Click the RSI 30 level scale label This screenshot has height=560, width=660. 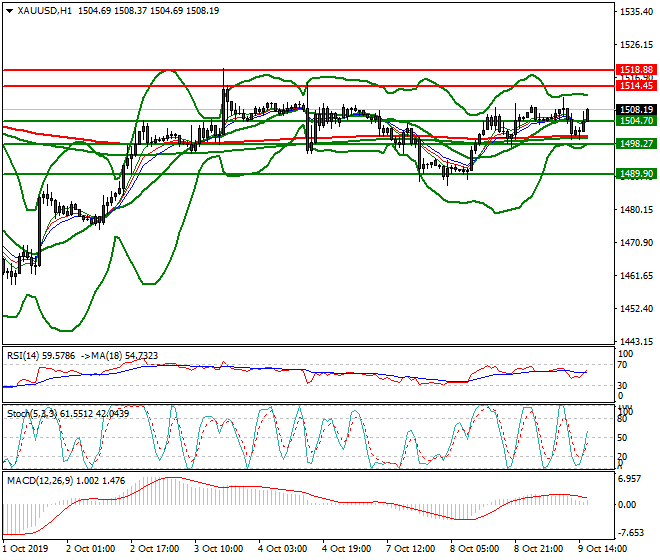pyautogui.click(x=622, y=385)
